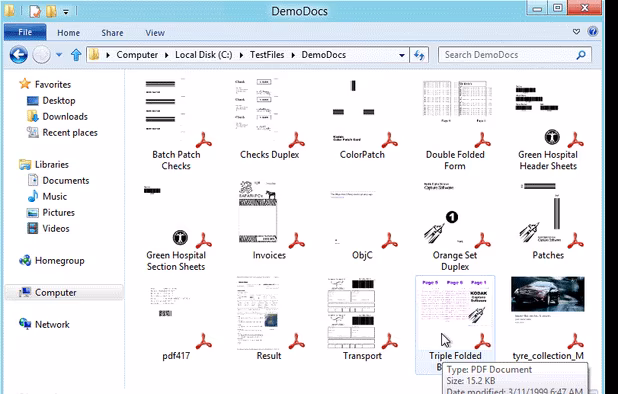Click the Network icon in sidebar
The width and height of the screenshot is (618, 394).
pos(25,324)
